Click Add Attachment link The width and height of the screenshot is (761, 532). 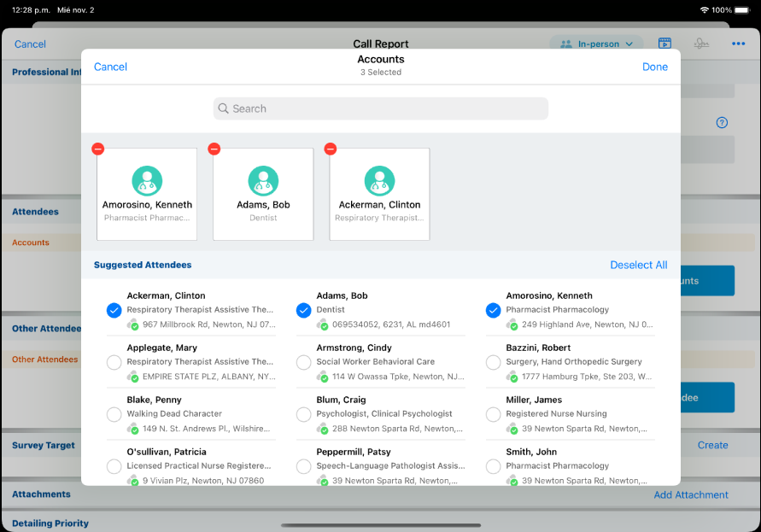pos(690,495)
